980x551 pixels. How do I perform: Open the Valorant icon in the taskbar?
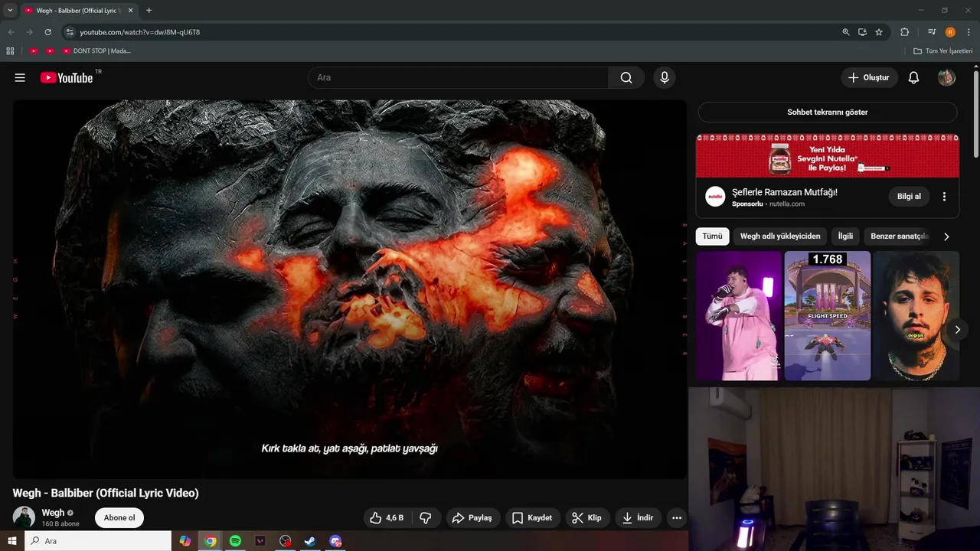pyautogui.click(x=260, y=541)
